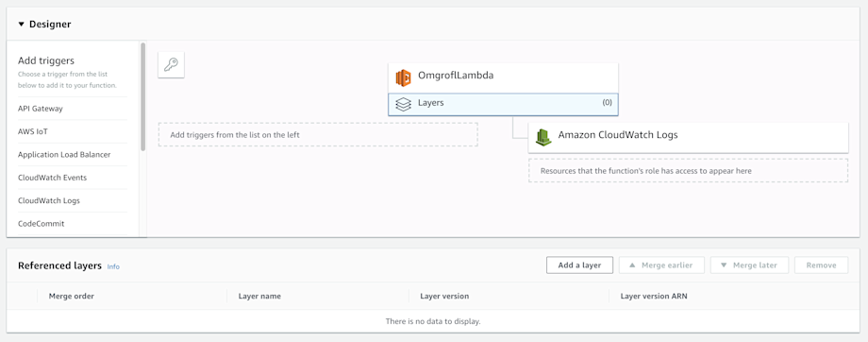The height and width of the screenshot is (342, 868).
Task: Select the green CloudWatch Logs icon
Action: pos(543,137)
